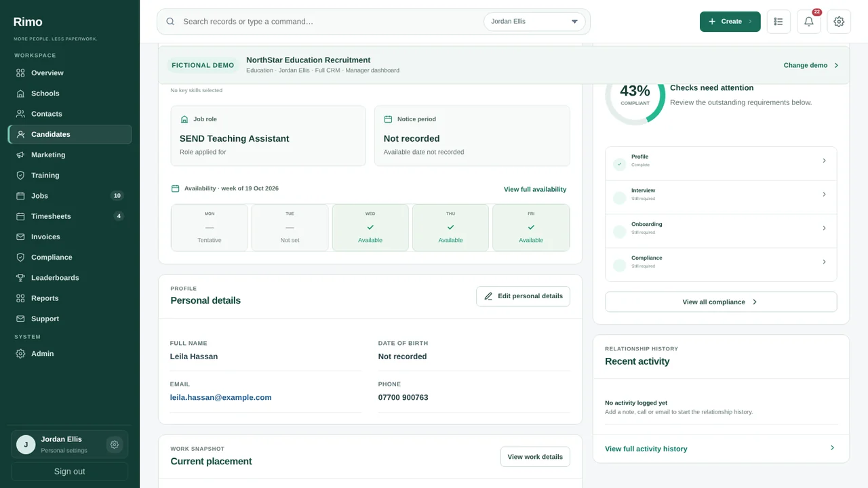The image size is (868, 488).
Task: Click the leila.hassan@example.com email link
Action: point(220,397)
